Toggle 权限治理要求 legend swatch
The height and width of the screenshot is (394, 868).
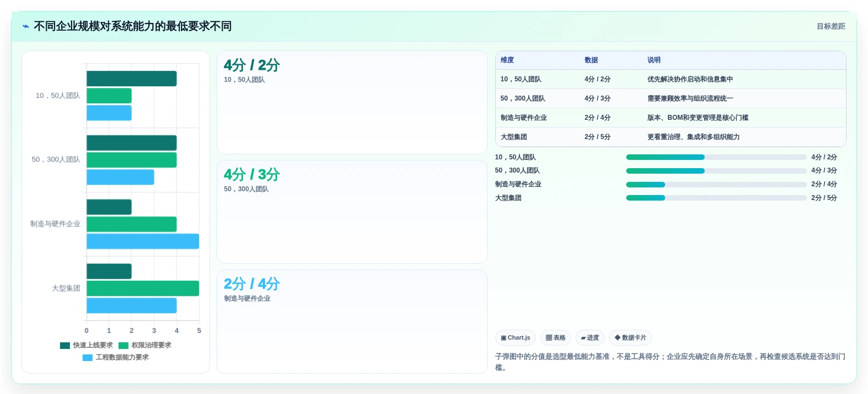123,346
